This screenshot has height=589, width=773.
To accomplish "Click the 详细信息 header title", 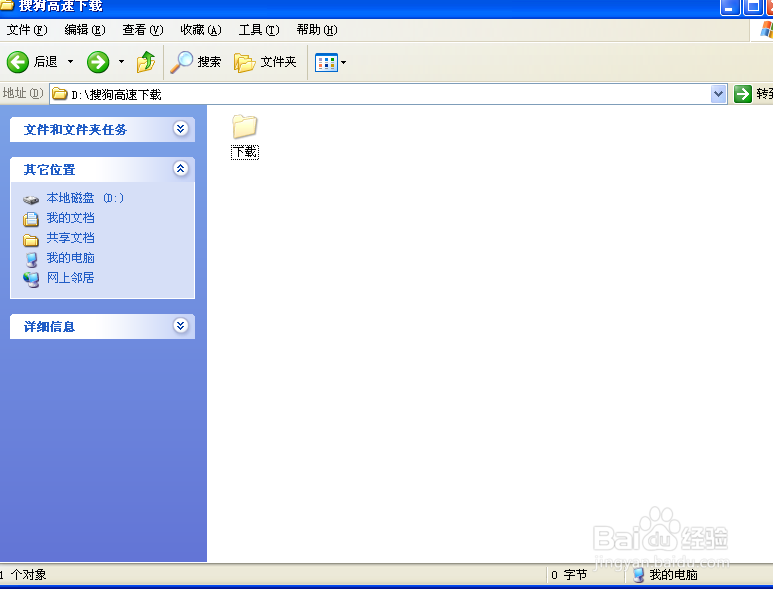I will tap(49, 326).
